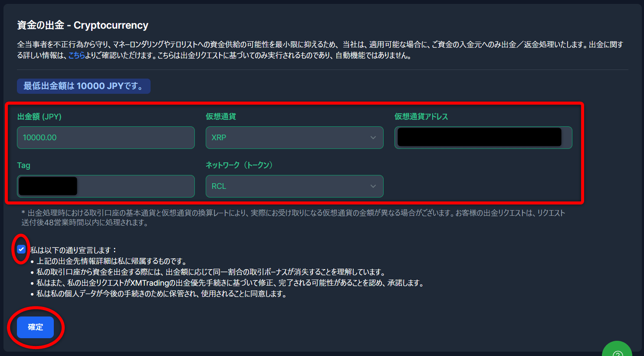Viewport: 644px width, 356px height.
Task: Follow the こちら link for withdrawal details
Action: pyautogui.click(x=76, y=56)
